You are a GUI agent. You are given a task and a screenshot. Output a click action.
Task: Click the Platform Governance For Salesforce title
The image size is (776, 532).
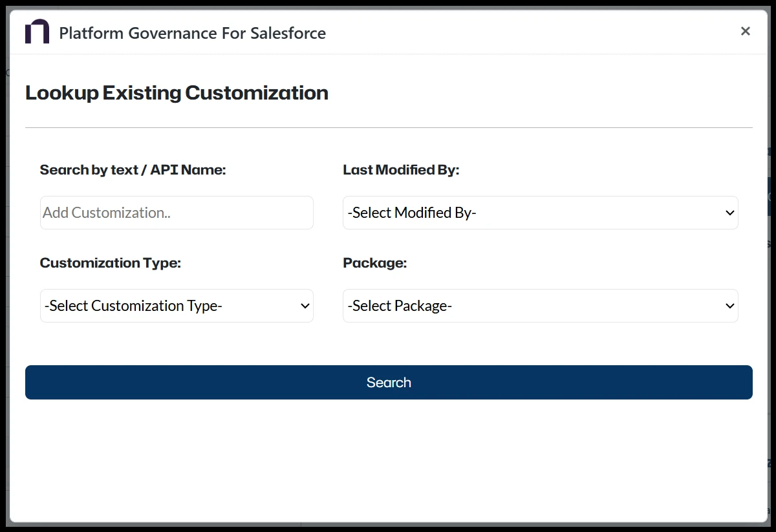(192, 33)
